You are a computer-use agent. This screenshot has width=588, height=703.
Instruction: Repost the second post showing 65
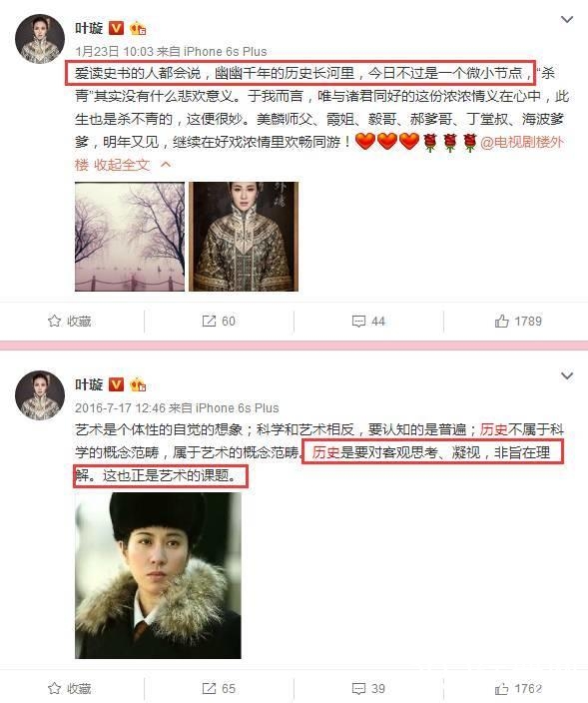click(209, 688)
